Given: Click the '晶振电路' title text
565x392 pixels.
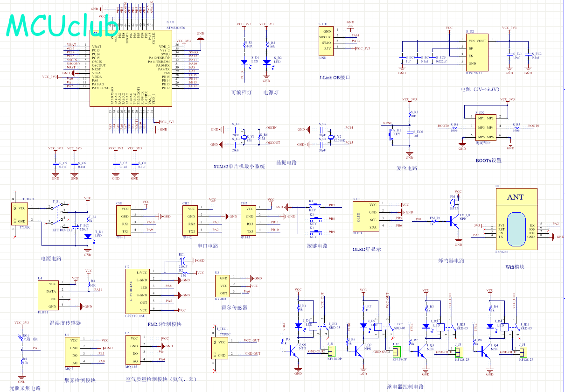Looking at the screenshot, I should coord(286,163).
